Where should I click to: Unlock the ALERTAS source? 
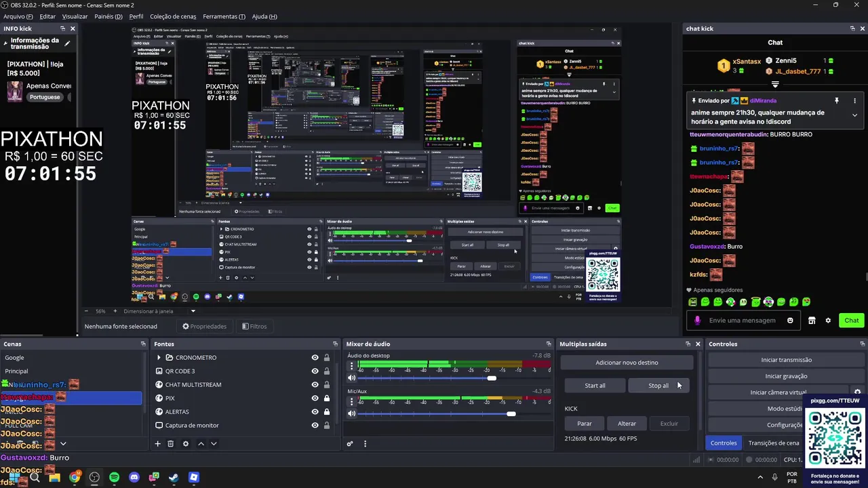click(327, 412)
